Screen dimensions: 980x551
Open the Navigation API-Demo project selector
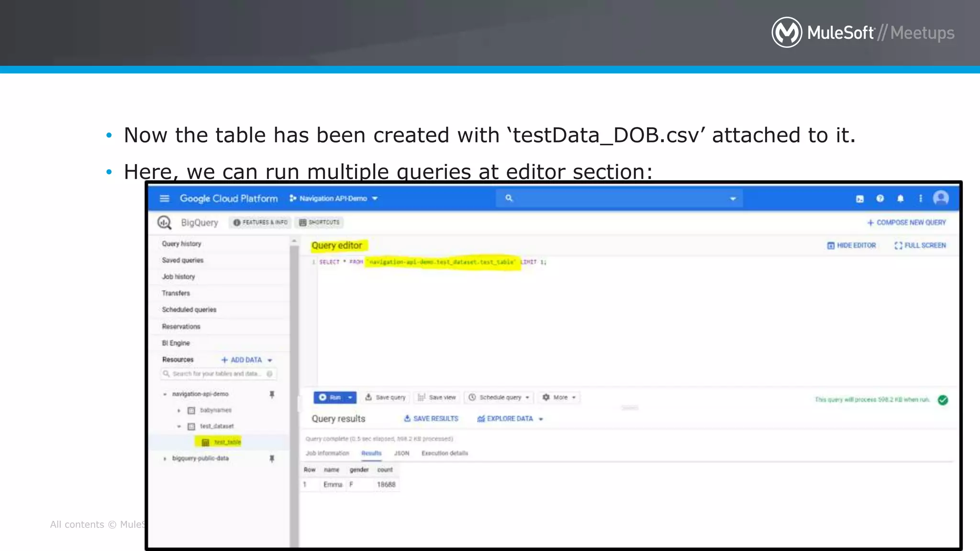[x=334, y=198]
